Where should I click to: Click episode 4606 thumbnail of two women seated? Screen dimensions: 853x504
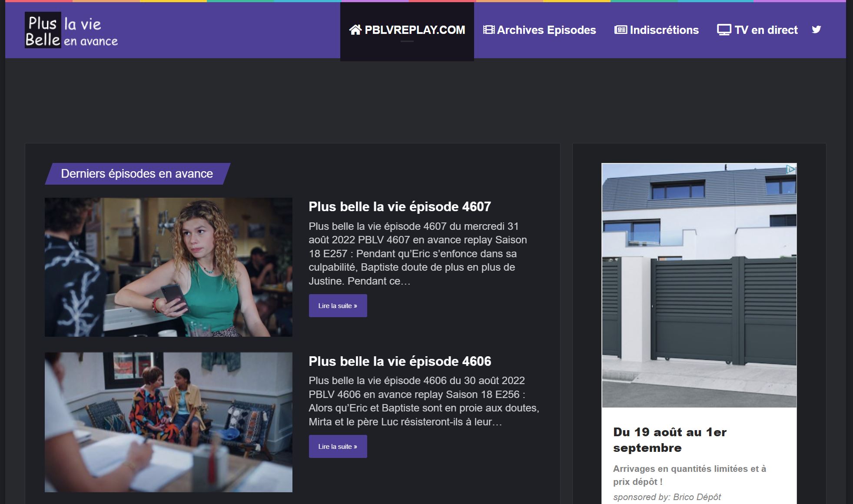pos(169,422)
